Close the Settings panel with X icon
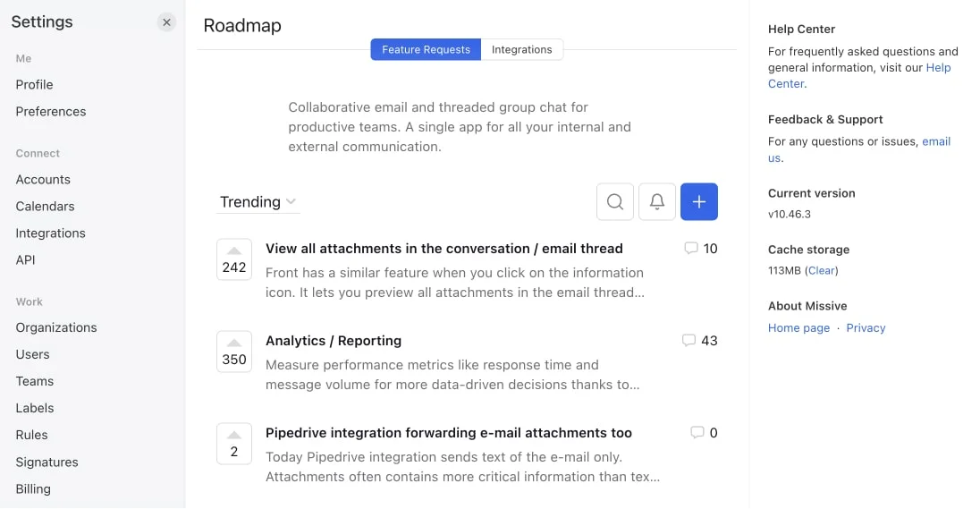This screenshot has width=980, height=509. [166, 22]
